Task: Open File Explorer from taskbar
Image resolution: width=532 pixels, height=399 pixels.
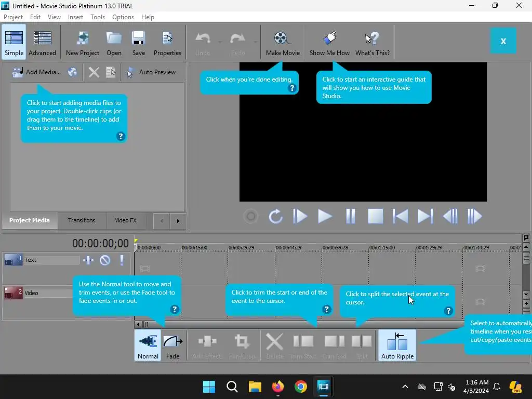Action: point(255,387)
